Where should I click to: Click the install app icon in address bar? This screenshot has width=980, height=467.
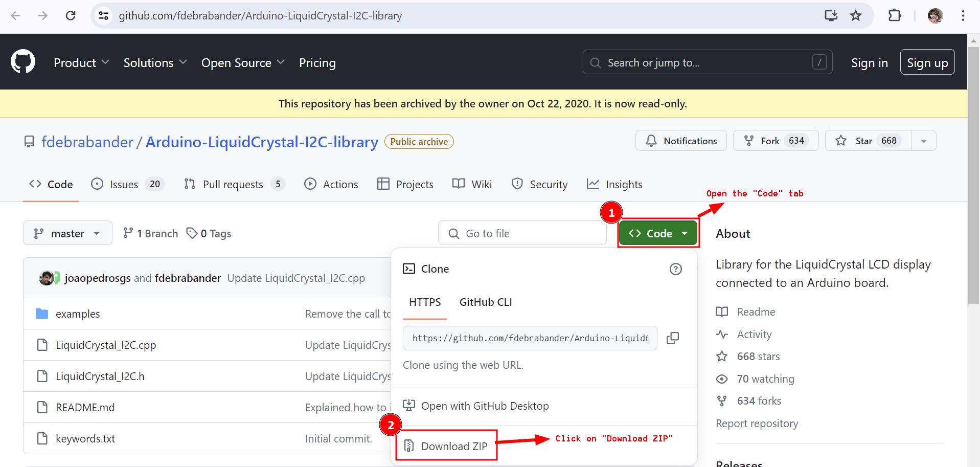[x=831, y=15]
